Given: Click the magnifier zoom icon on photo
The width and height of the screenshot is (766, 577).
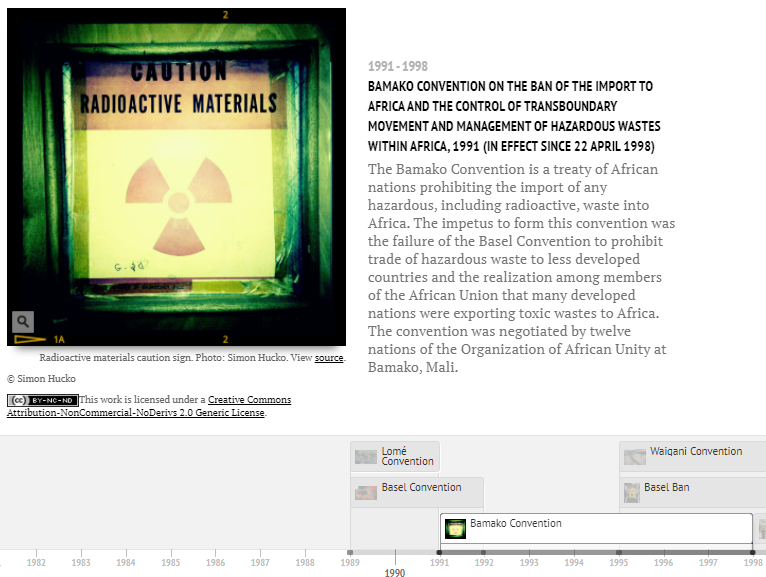Looking at the screenshot, I should pyautogui.click(x=23, y=321).
